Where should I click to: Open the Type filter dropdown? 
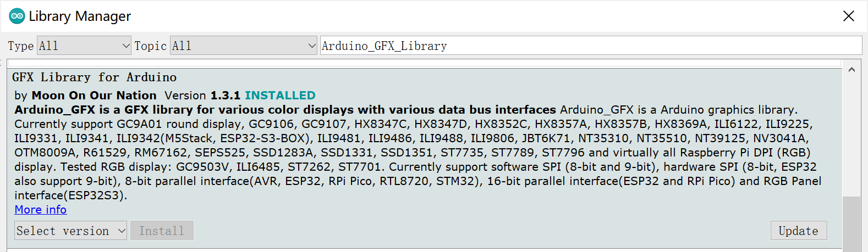[84, 46]
